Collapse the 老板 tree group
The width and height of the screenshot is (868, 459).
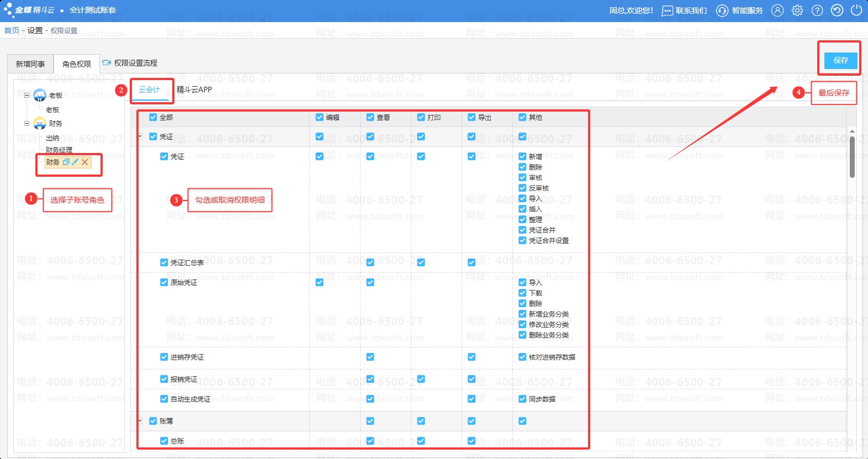pos(27,95)
